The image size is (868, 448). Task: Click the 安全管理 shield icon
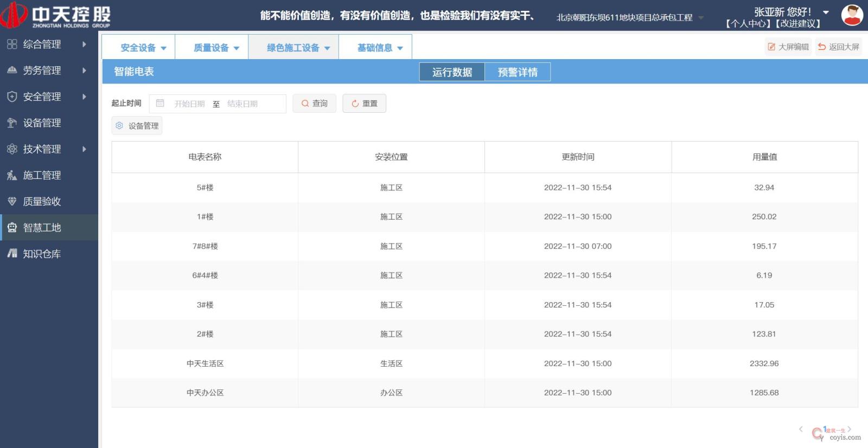click(12, 97)
